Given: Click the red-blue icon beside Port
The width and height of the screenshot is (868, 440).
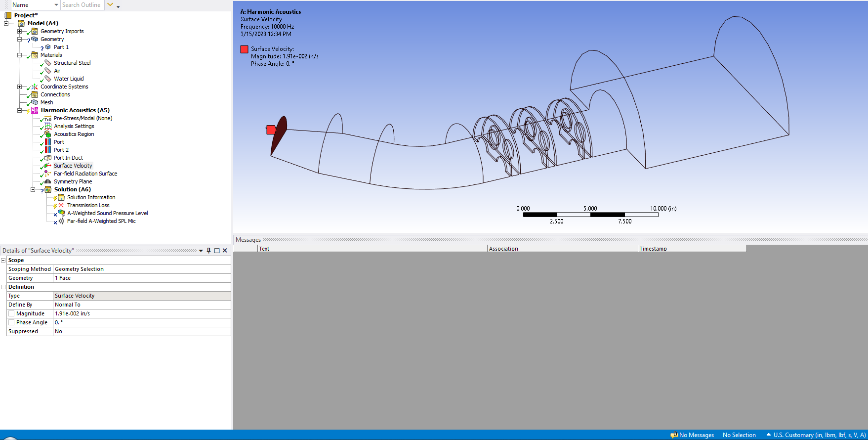Looking at the screenshot, I should (x=48, y=142).
